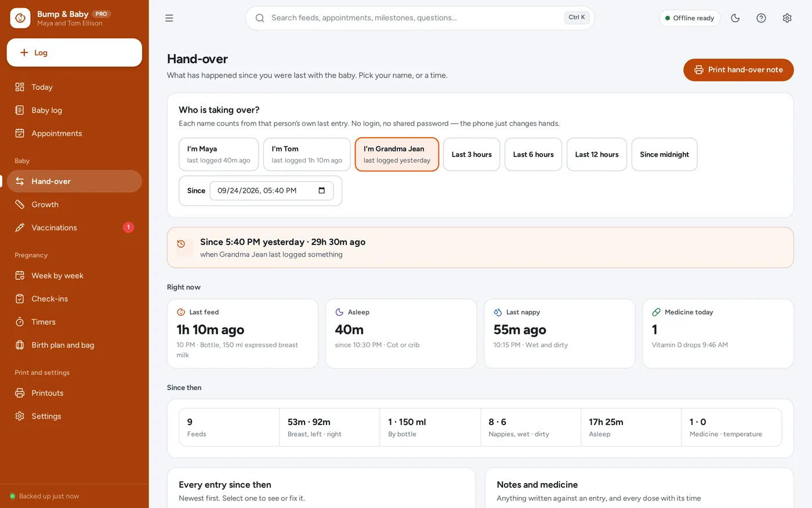Open Today in the sidebar
Viewport: 812px width, 508px height.
[x=74, y=87]
